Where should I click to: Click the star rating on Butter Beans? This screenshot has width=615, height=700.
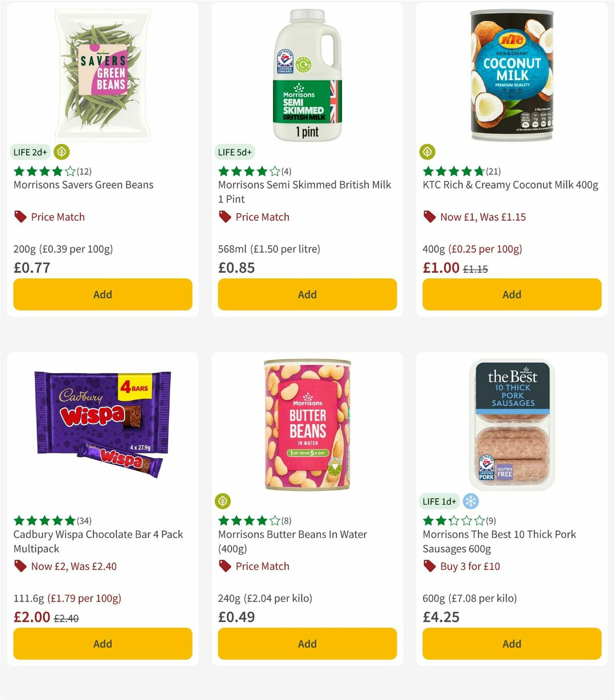pyautogui.click(x=250, y=521)
